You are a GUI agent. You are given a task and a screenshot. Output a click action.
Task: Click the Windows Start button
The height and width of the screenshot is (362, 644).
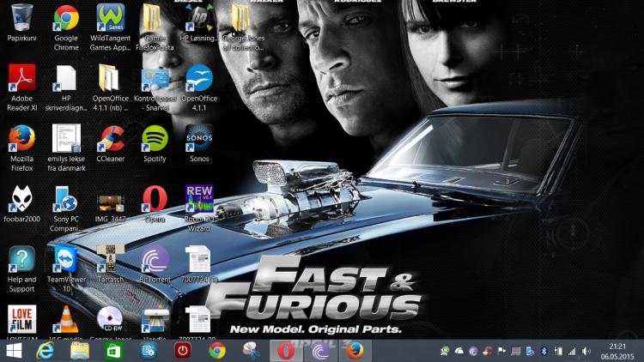click(x=14, y=350)
